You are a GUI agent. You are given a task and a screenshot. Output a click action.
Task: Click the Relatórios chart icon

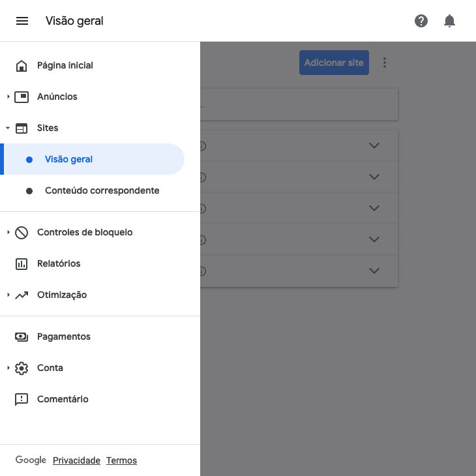(x=22, y=264)
